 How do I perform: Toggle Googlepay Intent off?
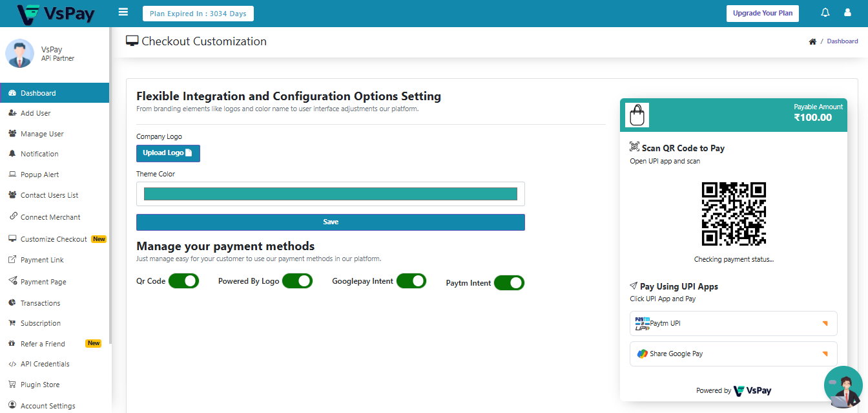click(411, 281)
